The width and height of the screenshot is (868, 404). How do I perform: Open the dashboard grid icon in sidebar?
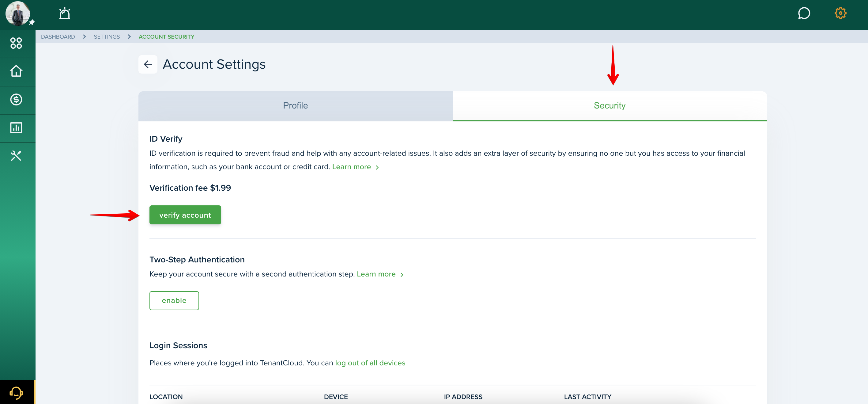click(x=16, y=43)
